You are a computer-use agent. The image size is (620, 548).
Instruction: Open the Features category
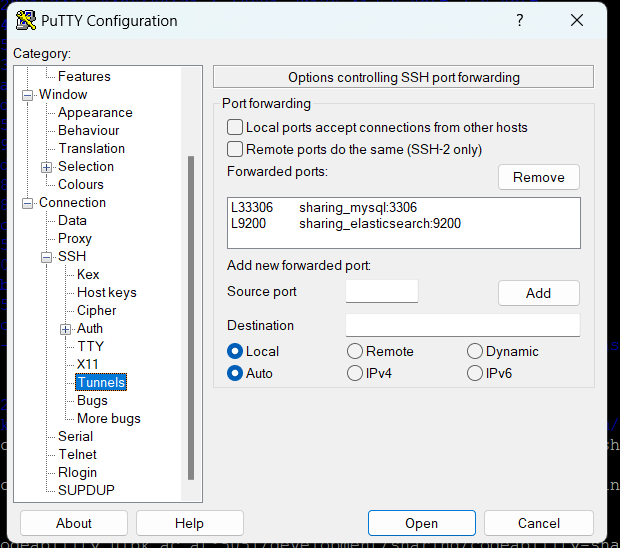(84, 76)
